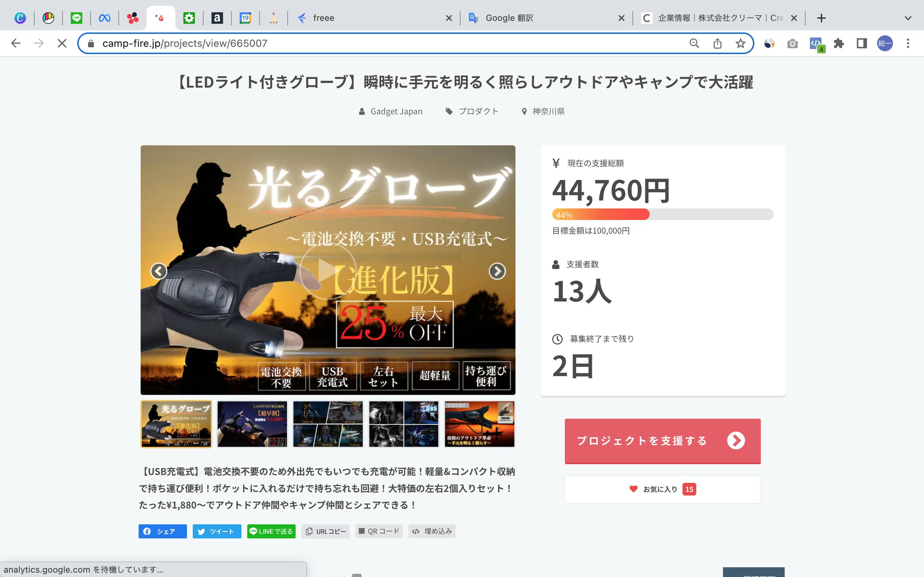924x577 pixels.
Task: Open the Chrome extensions puzzle icon
Action: coord(838,44)
